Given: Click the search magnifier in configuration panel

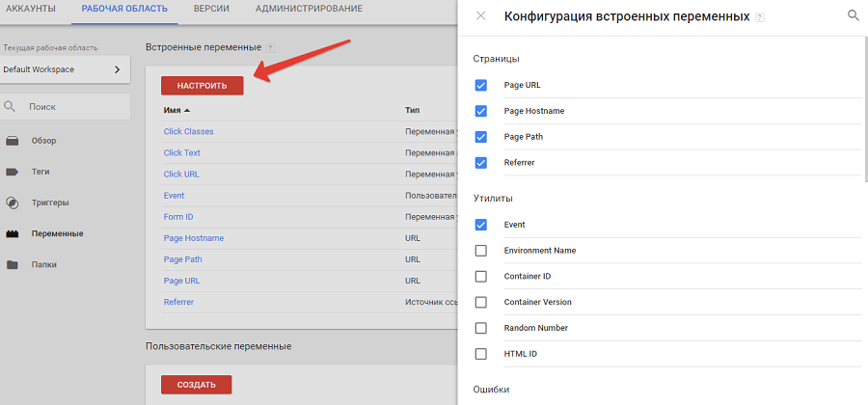Looking at the screenshot, I should pos(853,15).
